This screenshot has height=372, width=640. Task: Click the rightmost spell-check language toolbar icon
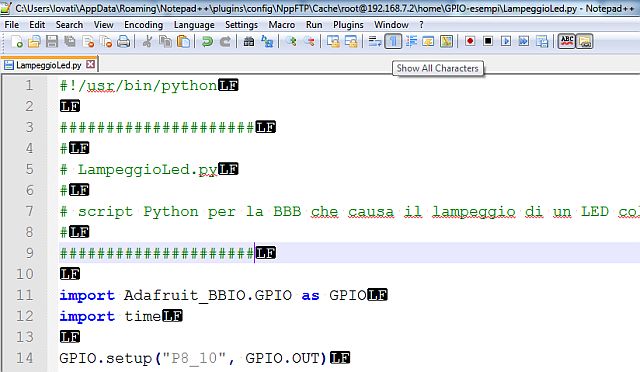(584, 41)
